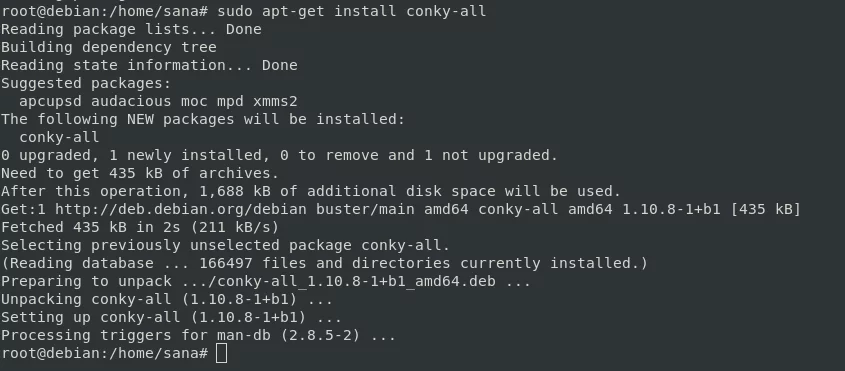Image resolution: width=845 pixels, height=371 pixels.
Task: Click the 'Reading state information... Done' line
Action: click(149, 65)
